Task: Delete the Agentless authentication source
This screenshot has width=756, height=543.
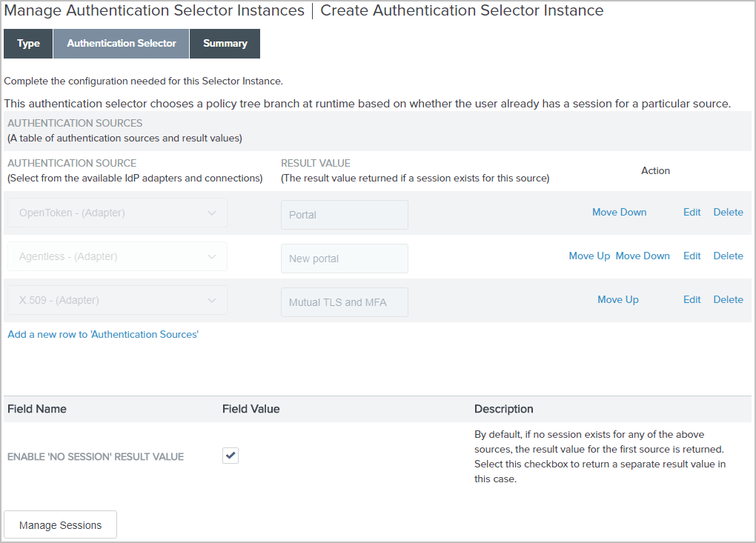Action: [728, 256]
